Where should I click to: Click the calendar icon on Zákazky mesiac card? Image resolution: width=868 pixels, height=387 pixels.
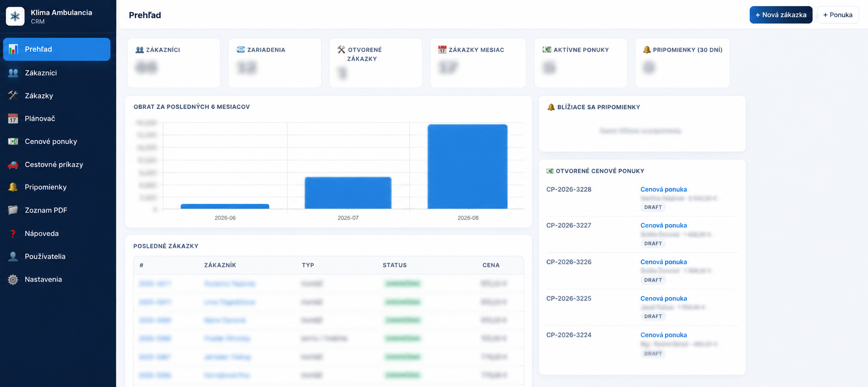coord(442,49)
